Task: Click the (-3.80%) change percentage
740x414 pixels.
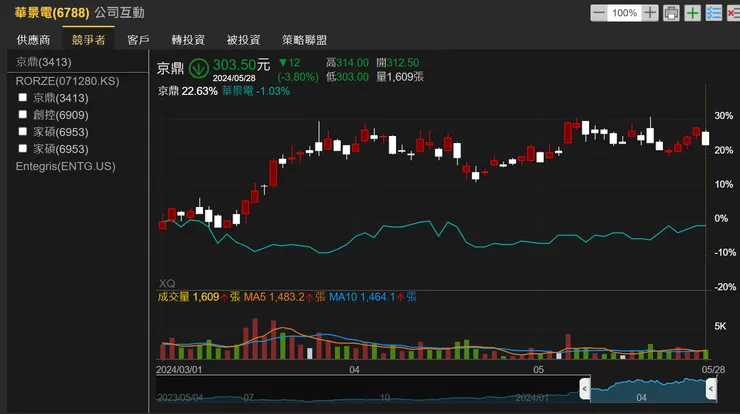Action: (x=298, y=77)
